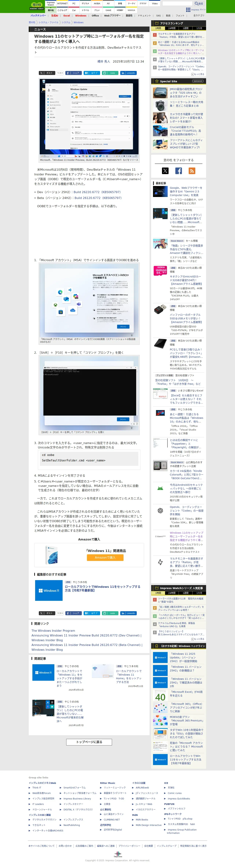The width and height of the screenshot is (235, 868).
Task: Click the top note share button
Action: [110, 73]
